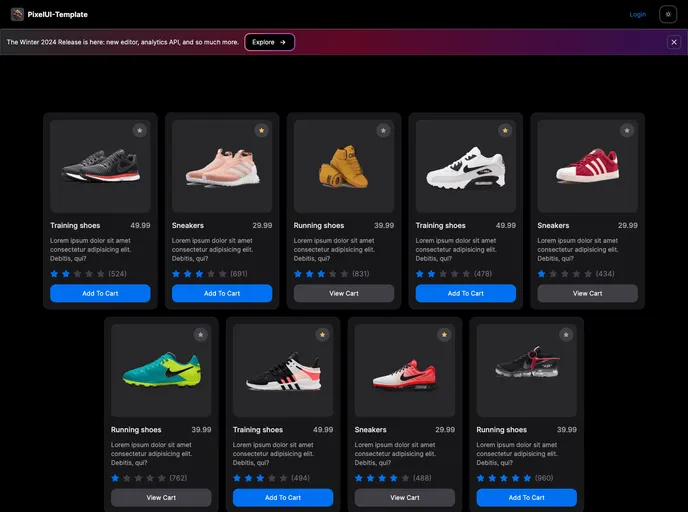This screenshot has height=512, width=688.
Task: Click favorite star on yellow Running shoes
Action: pos(383,131)
